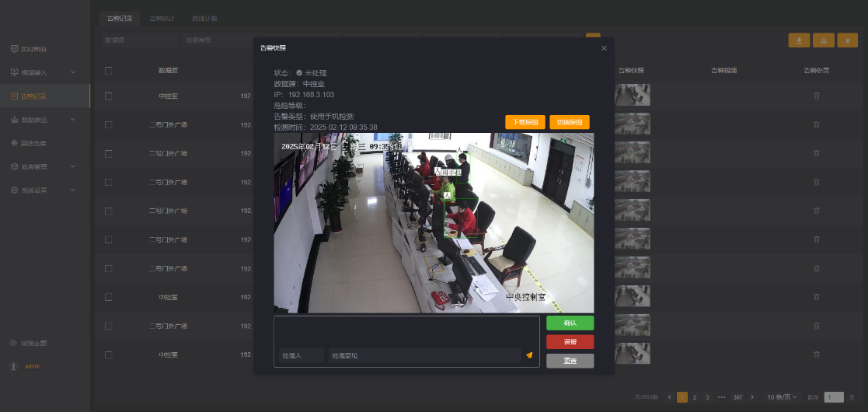The width and height of the screenshot is (868, 412).
Task: Click the paper-plane send icon in dialog
Action: (x=529, y=355)
